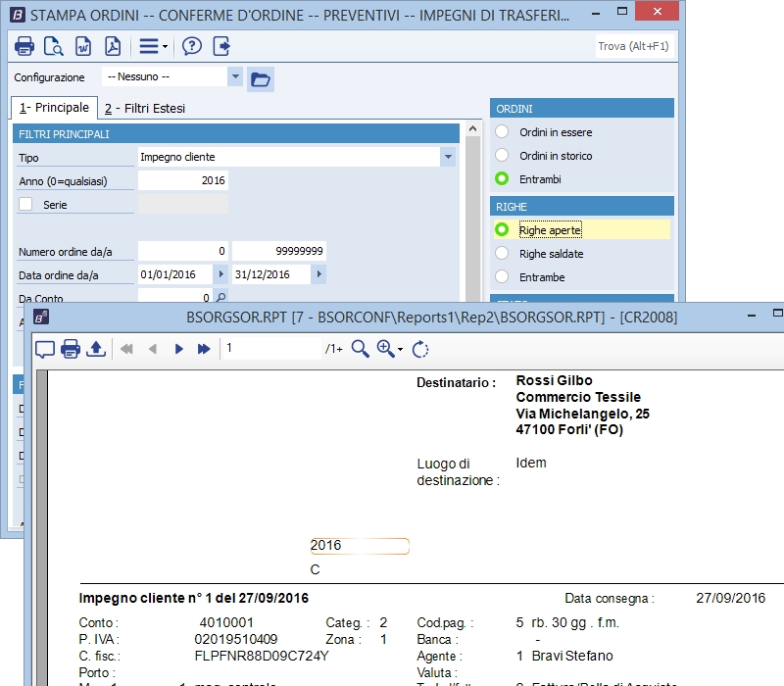The image size is (784, 686).
Task: Switch to '2 - Filtri Estesi' tab
Action: 145,108
